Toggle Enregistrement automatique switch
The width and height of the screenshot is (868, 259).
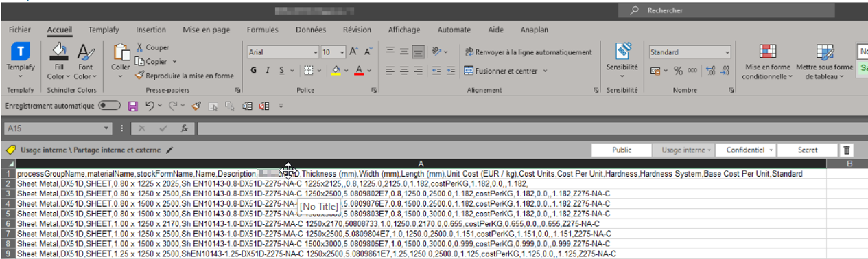click(x=109, y=106)
